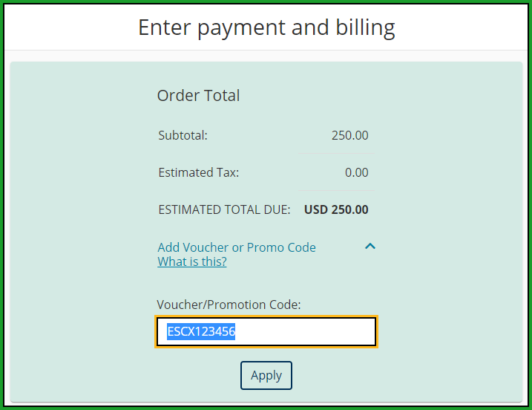Click the Voucher/Promotion Code input field
The height and width of the screenshot is (410, 532).
click(266, 332)
